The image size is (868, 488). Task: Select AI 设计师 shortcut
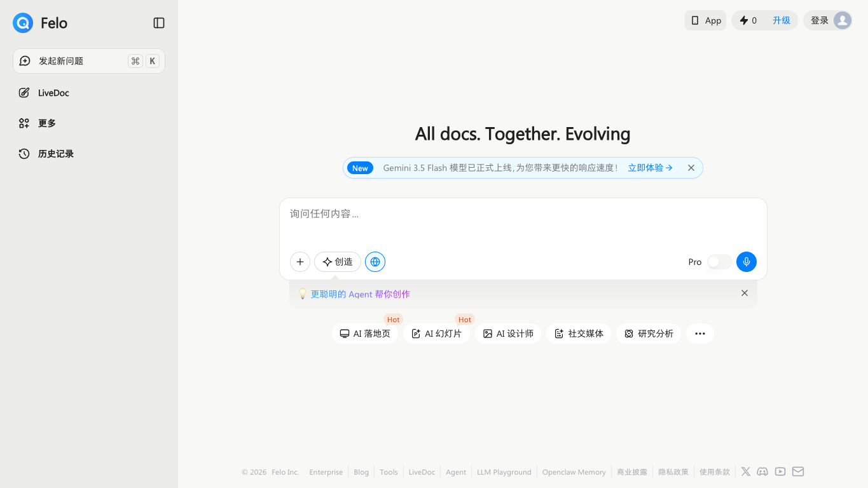(x=508, y=334)
